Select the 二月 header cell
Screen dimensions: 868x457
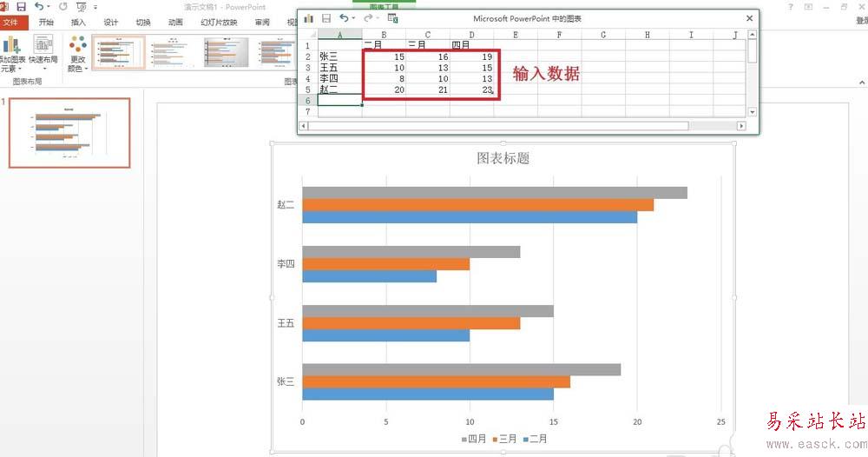pyautogui.click(x=384, y=45)
